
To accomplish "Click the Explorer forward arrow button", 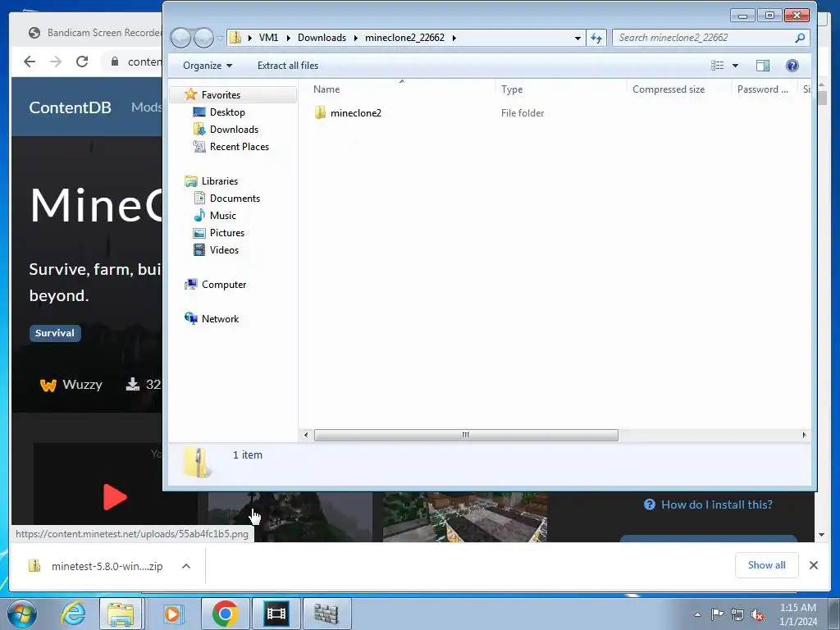I will click(x=203, y=38).
